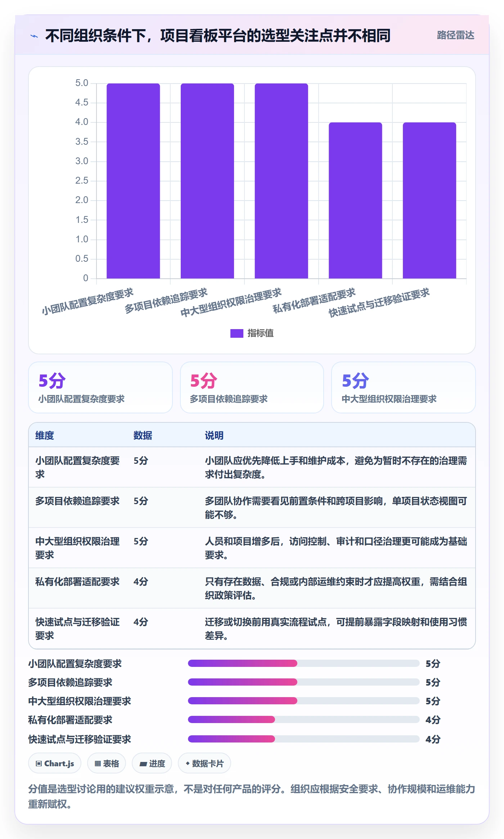Image resolution: width=504 pixels, height=839 pixels.
Task: Select the 私有化部署适配要求 chart bar
Action: pos(355,200)
